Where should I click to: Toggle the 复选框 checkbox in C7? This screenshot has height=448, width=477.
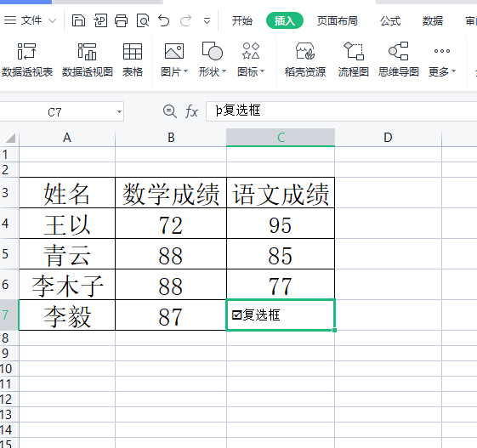coord(236,315)
